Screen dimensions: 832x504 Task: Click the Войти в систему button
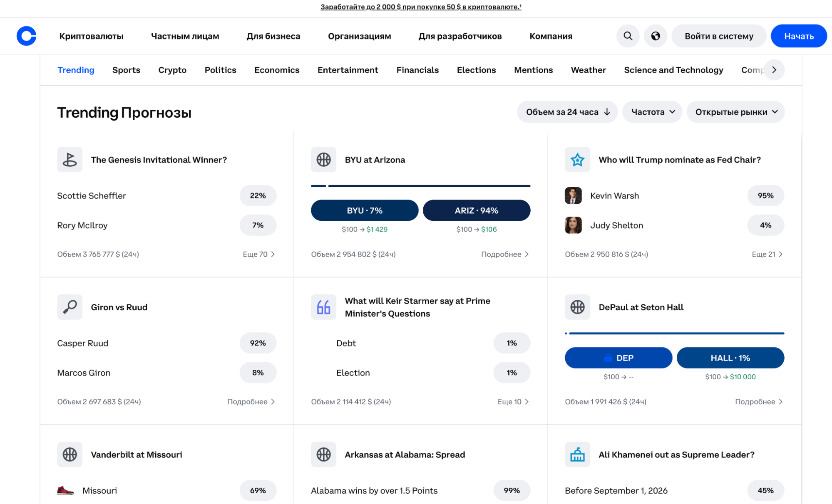point(718,36)
